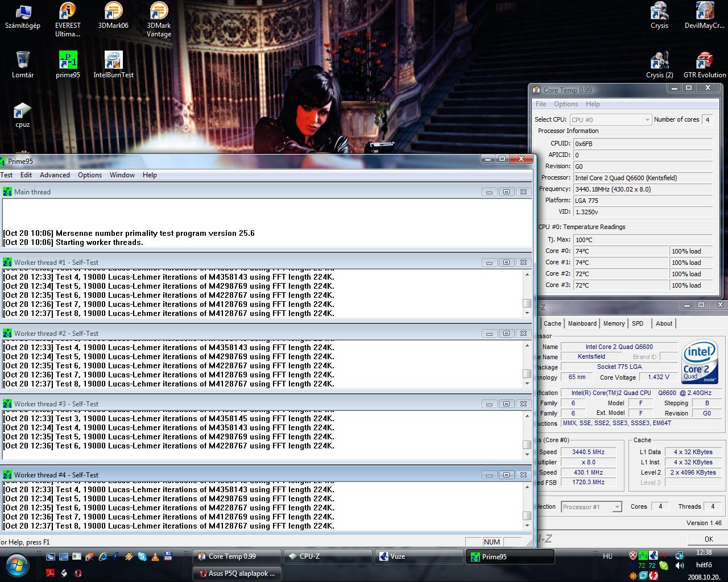
Task: Select the IntelBurnTest desktop icon
Action: (113, 64)
